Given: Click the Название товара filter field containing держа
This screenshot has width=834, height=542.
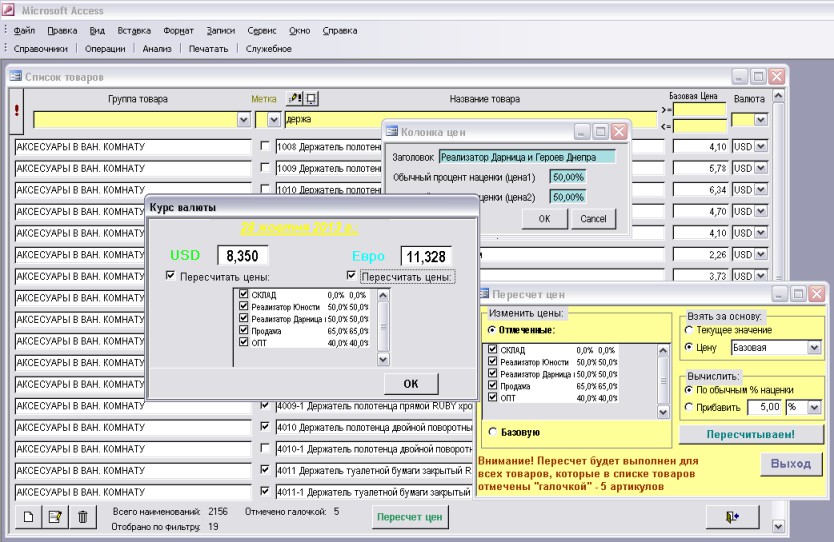Looking at the screenshot, I should pos(471,119).
